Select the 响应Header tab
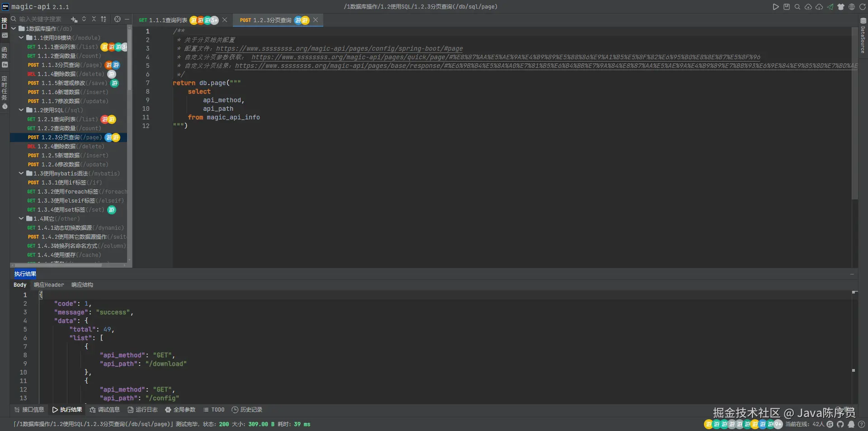The width and height of the screenshot is (868, 431). (49, 285)
